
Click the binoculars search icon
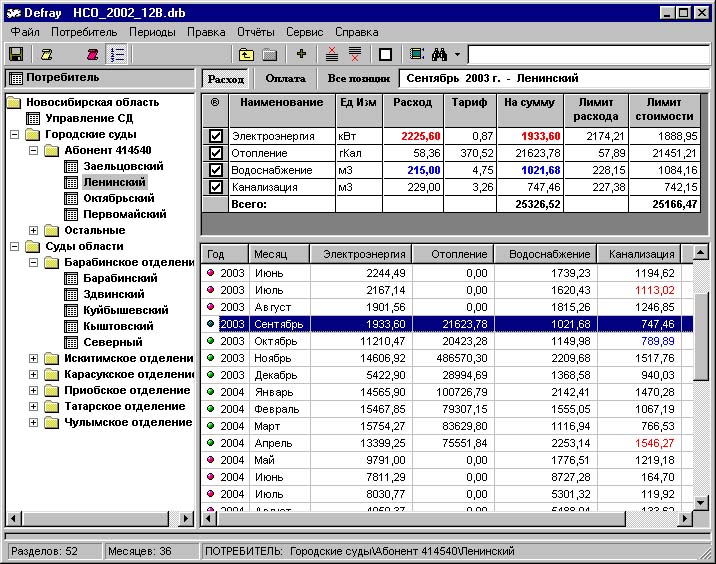[x=438, y=54]
